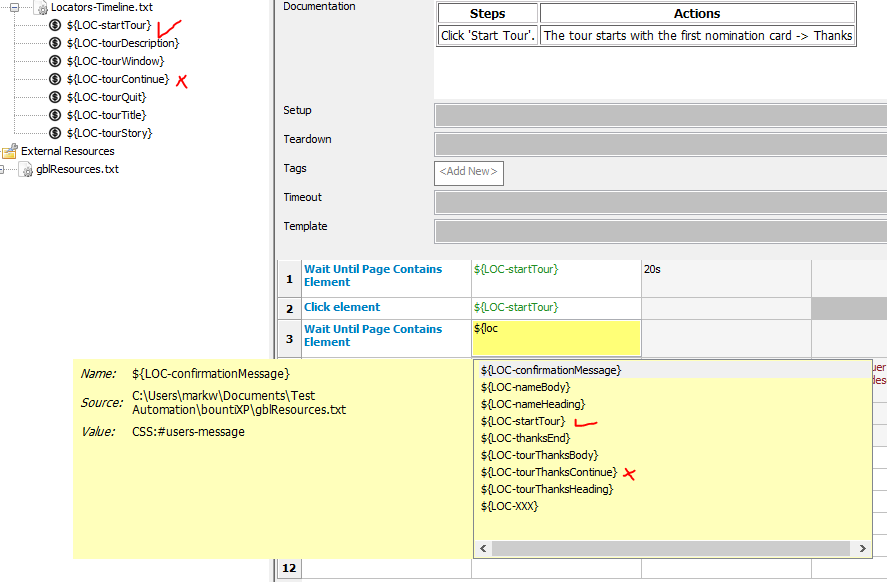This screenshot has height=582, width=887.
Task: Click the Documentation steps table area
Action: pyautogui.click(x=647, y=24)
